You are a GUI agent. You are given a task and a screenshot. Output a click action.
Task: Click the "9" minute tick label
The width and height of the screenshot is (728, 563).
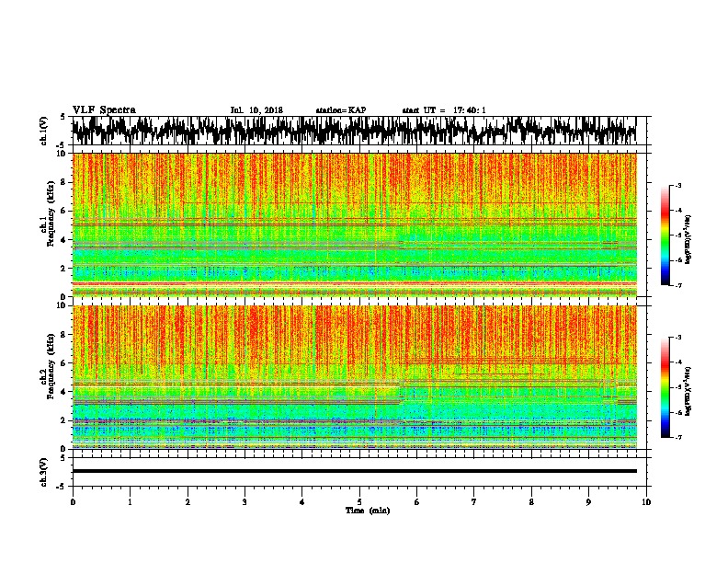(588, 502)
